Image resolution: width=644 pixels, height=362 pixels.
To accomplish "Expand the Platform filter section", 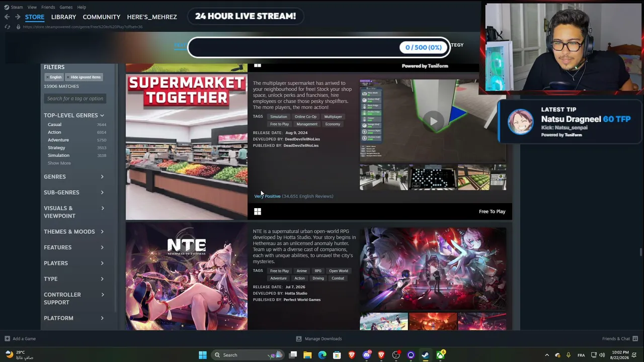I will (74, 318).
